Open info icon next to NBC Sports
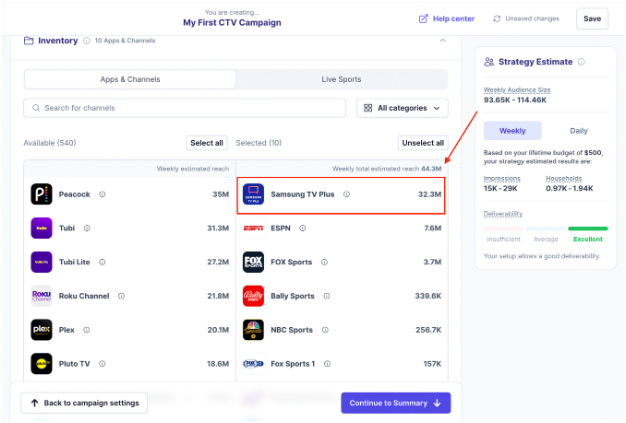This screenshot has width=626, height=423. 325,330
